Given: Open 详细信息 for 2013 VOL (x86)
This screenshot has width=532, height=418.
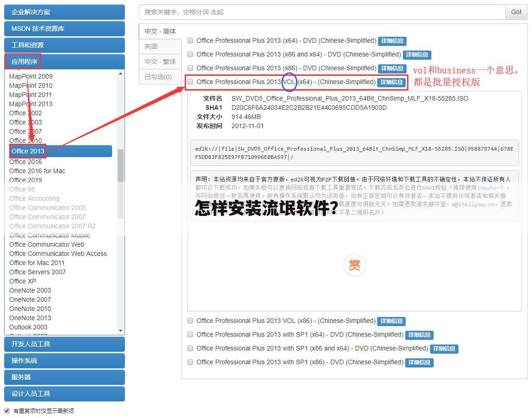Looking at the screenshot, I should 391,321.
